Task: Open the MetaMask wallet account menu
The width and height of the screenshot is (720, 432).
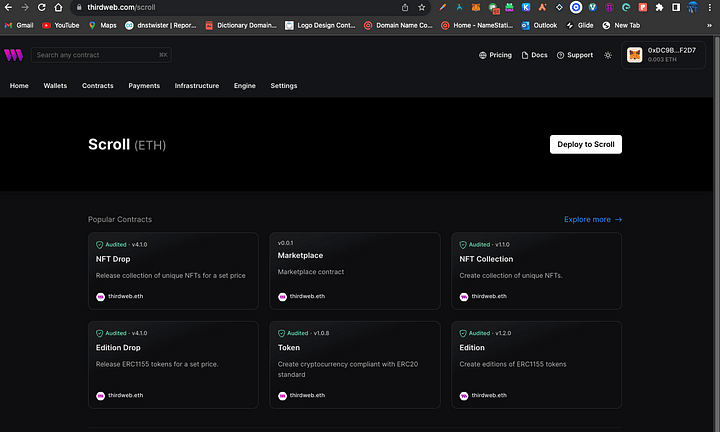Action: tap(664, 55)
